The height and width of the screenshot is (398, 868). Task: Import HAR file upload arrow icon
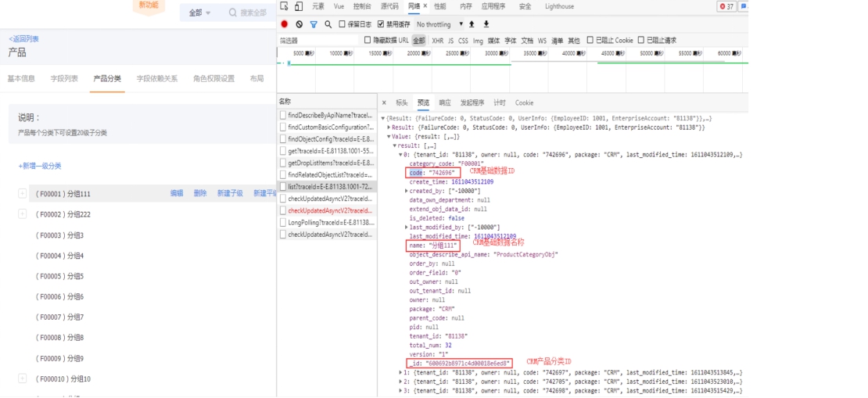click(x=472, y=23)
